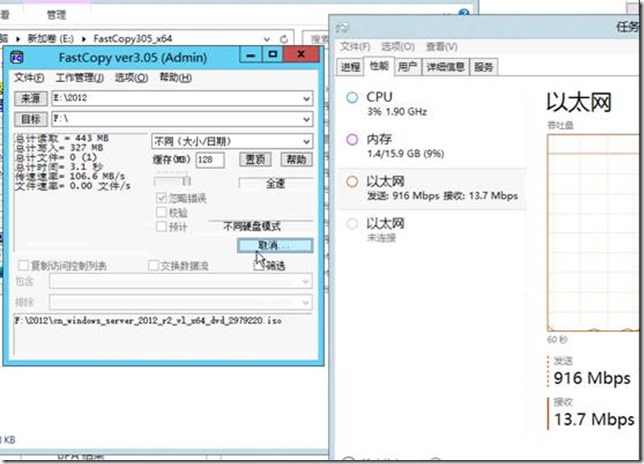
Task: Close the FastCopy window
Action: [301, 54]
